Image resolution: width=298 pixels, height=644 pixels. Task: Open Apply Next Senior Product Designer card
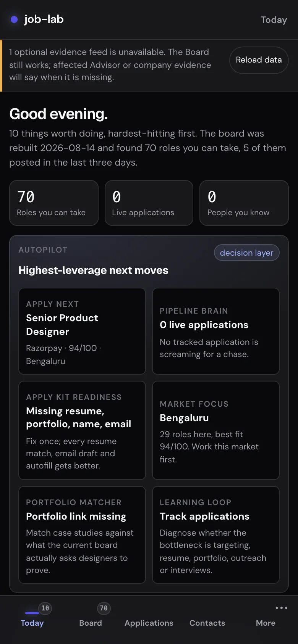82,331
